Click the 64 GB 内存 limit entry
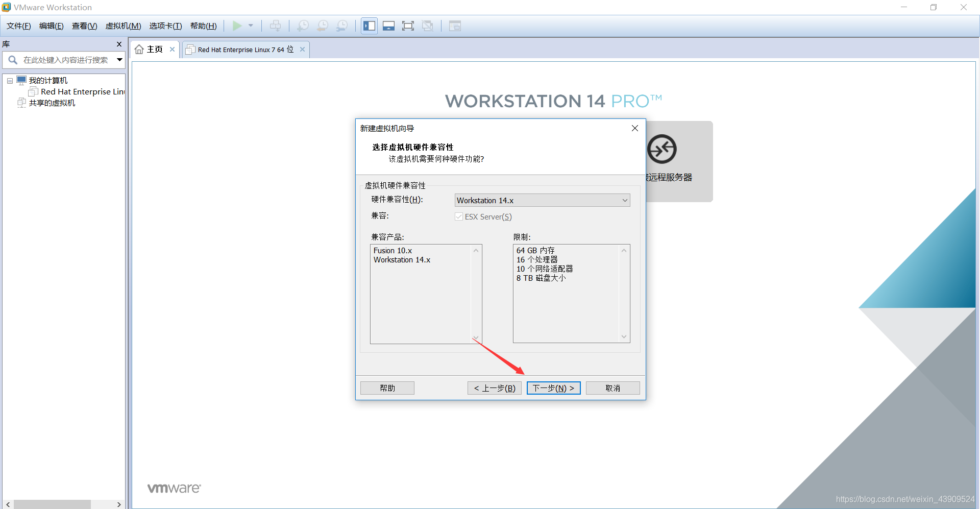980x509 pixels. coord(535,251)
